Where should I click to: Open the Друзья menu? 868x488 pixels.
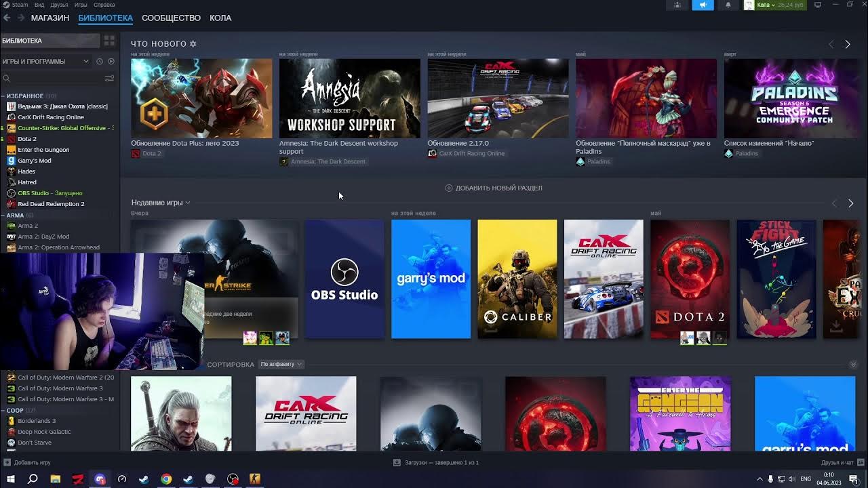(59, 5)
